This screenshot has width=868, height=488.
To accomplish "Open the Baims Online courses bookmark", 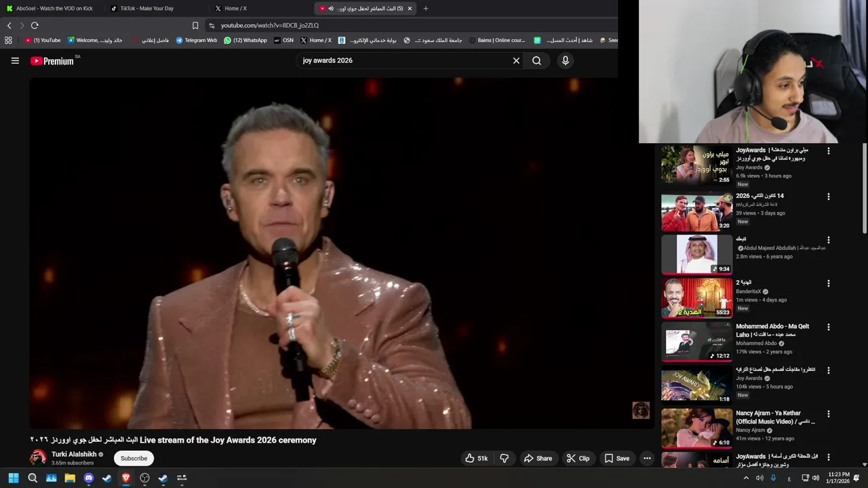I will 496,40.
